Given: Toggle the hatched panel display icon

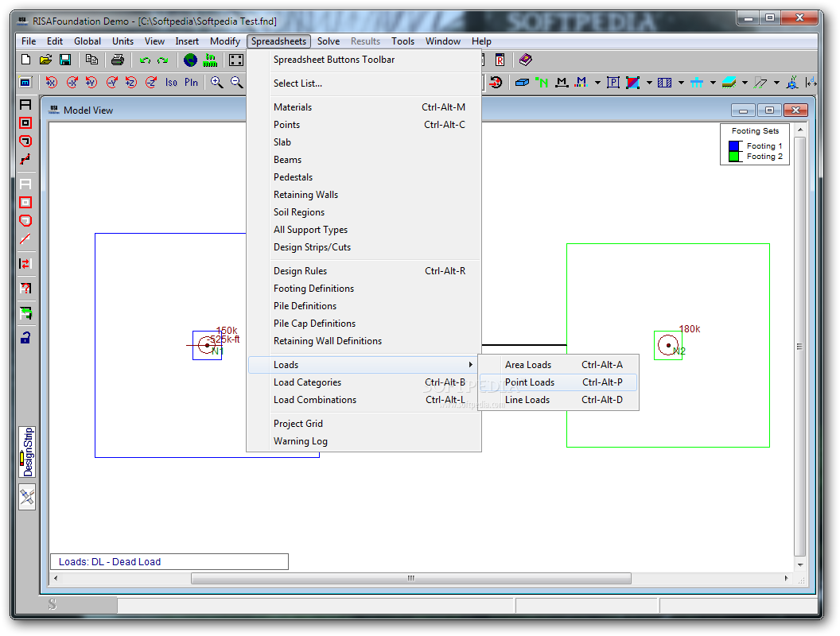Looking at the screenshot, I should pyautogui.click(x=665, y=83).
